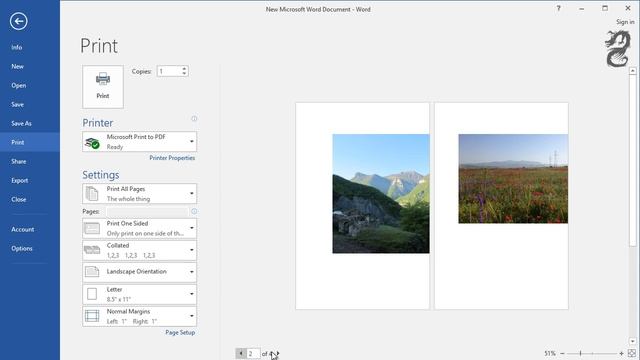Open the Landscape Orientation dropdown
Image resolution: width=640 pixels, height=360 pixels.
(140, 272)
